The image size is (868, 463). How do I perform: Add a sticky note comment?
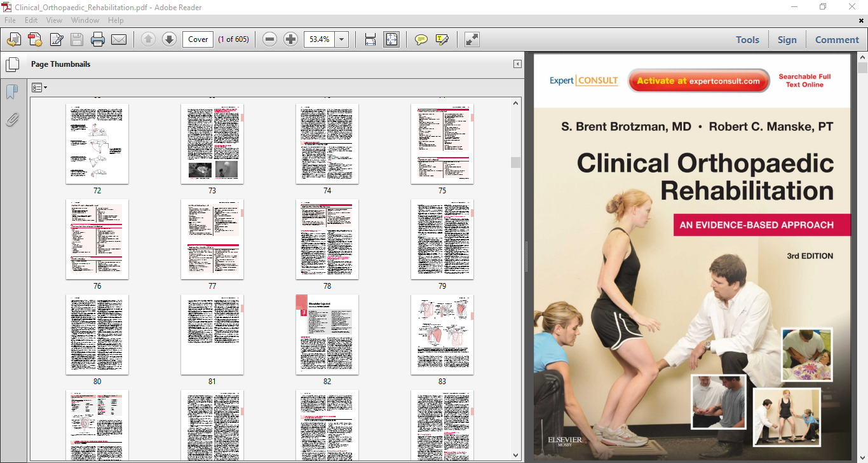[x=421, y=39]
